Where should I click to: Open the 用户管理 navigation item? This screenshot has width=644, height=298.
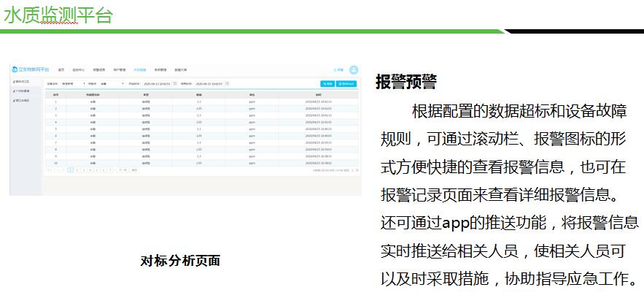(x=120, y=70)
